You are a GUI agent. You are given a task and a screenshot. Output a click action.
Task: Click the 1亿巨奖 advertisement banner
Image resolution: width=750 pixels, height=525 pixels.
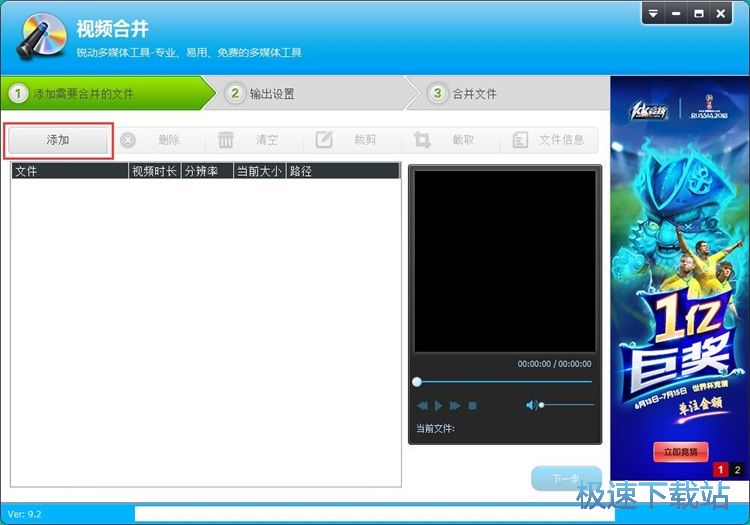680,278
